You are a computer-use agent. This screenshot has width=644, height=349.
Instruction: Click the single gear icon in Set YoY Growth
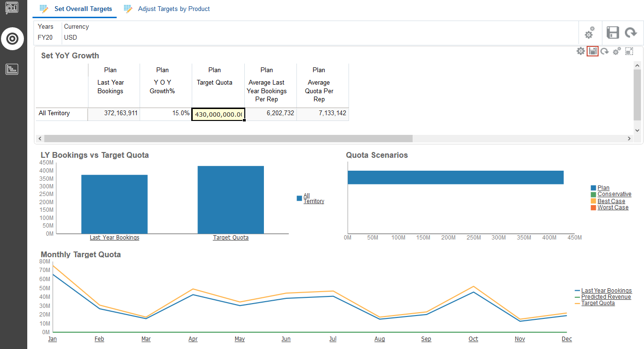(x=580, y=51)
